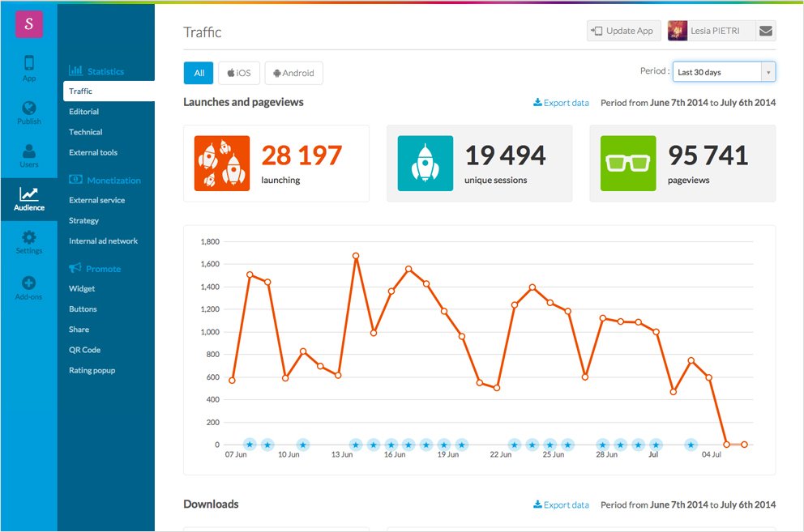
Task: Open the Period dropdown Last 30 days
Action: [x=724, y=72]
